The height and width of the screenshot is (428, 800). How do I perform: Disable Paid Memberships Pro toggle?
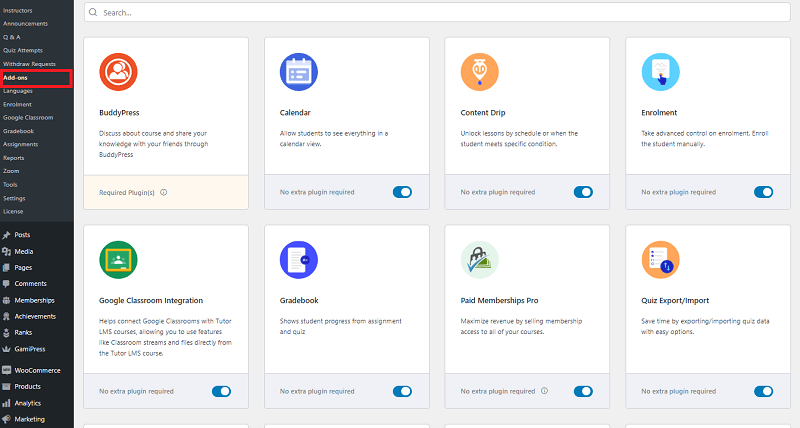click(x=583, y=391)
